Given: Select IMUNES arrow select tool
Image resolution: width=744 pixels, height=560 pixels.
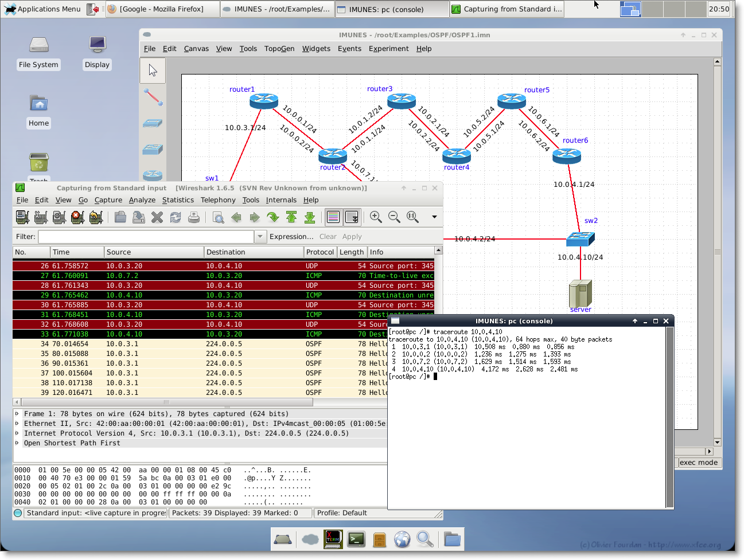Looking at the screenshot, I should click(x=153, y=71).
